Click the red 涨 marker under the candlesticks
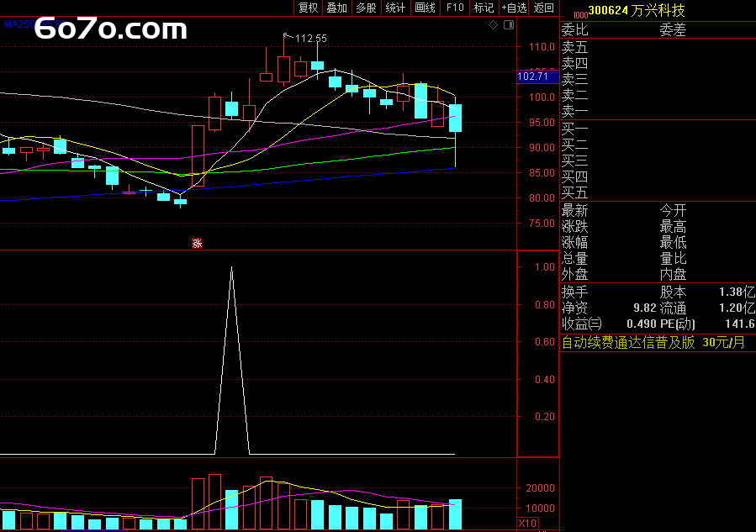The height and width of the screenshot is (532, 756). point(197,244)
